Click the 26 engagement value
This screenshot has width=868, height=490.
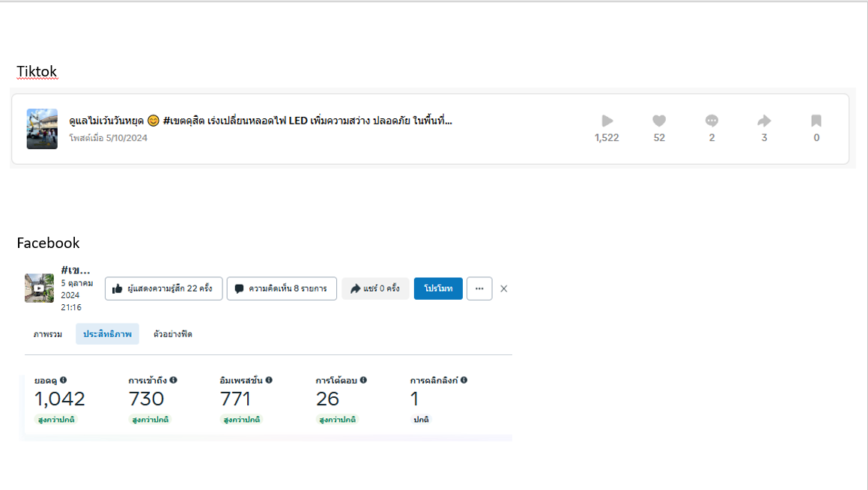[x=328, y=399]
